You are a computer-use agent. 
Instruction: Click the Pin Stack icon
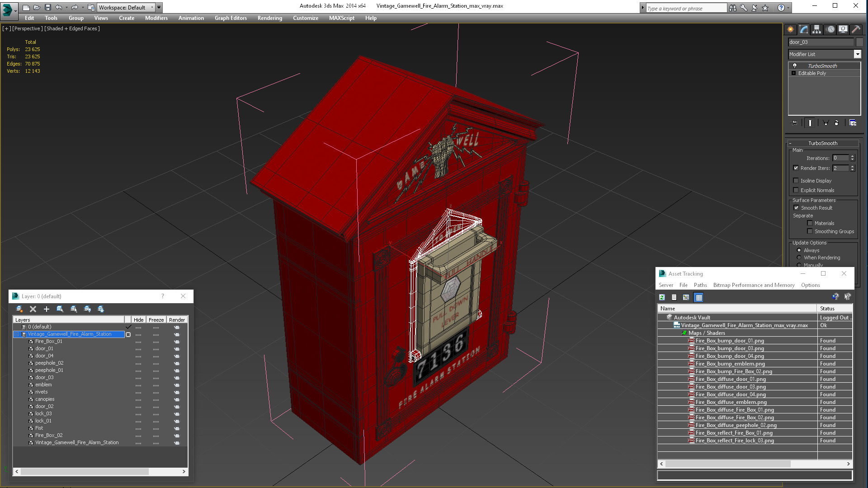pos(794,123)
